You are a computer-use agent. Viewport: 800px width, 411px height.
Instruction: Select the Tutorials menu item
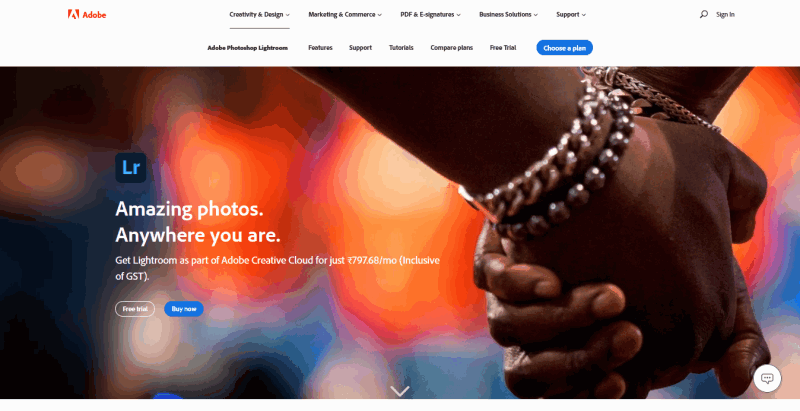click(401, 48)
